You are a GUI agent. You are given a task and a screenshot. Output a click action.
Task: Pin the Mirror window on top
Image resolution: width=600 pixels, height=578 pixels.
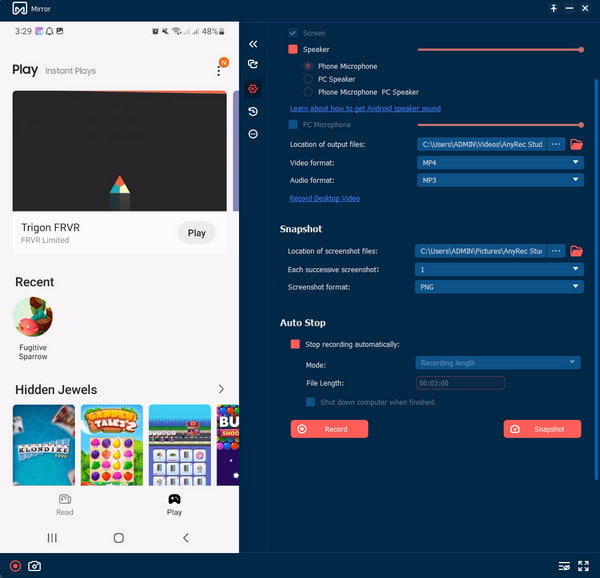pyautogui.click(x=553, y=8)
